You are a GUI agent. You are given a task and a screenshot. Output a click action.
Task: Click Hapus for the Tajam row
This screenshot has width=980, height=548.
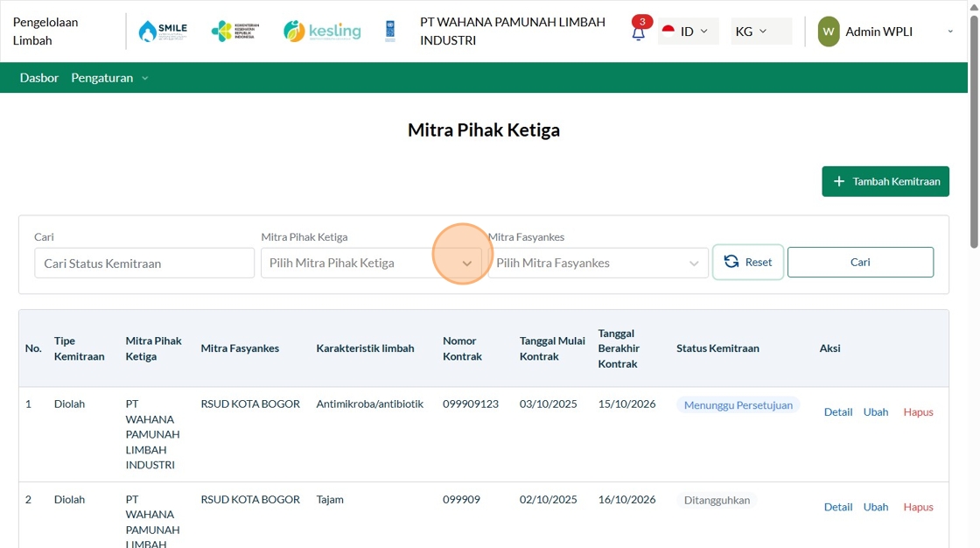point(918,507)
